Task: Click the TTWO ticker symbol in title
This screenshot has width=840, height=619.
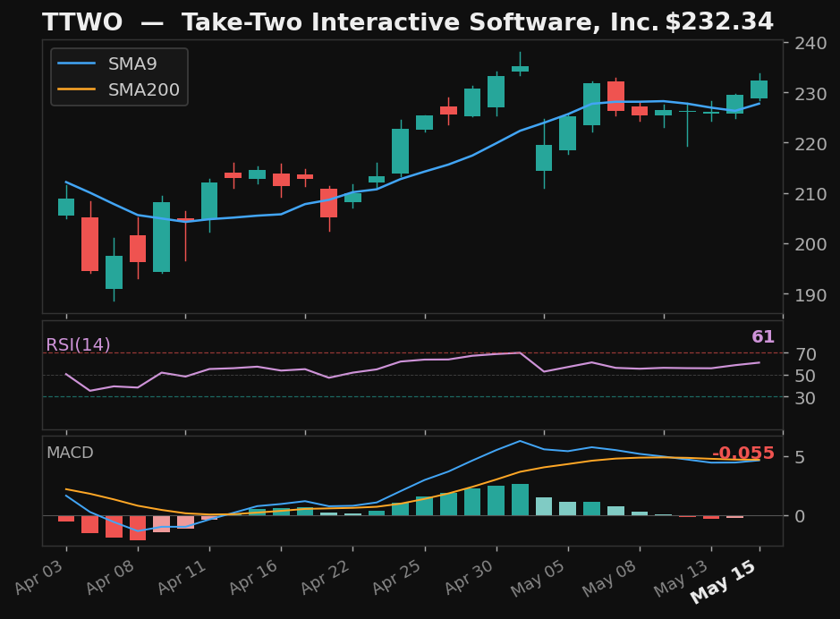Action: [x=82, y=22]
